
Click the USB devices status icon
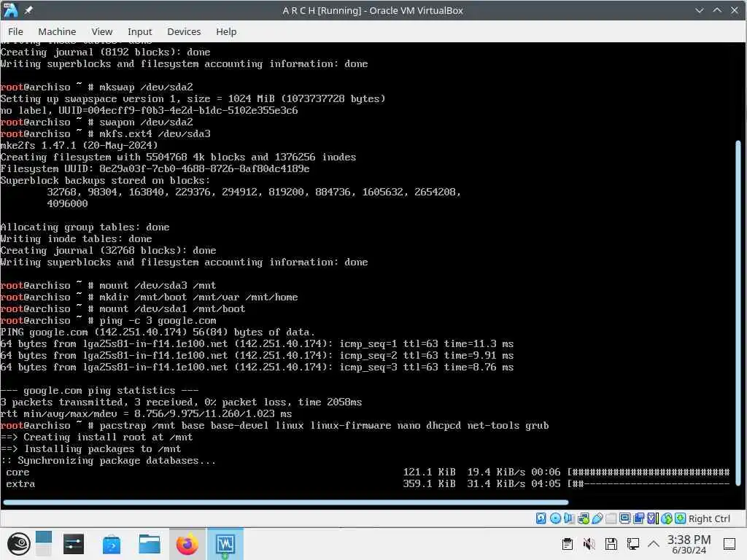click(x=597, y=518)
